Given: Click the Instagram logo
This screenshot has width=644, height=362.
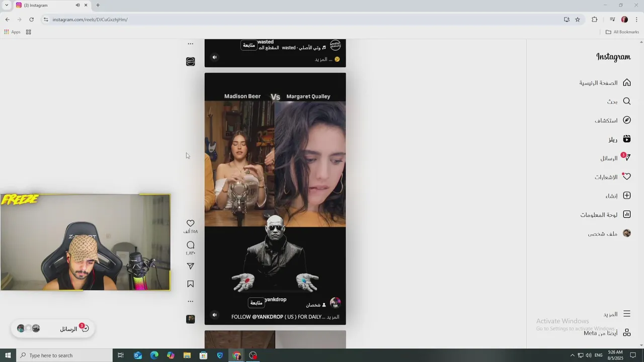Looking at the screenshot, I should [613, 57].
